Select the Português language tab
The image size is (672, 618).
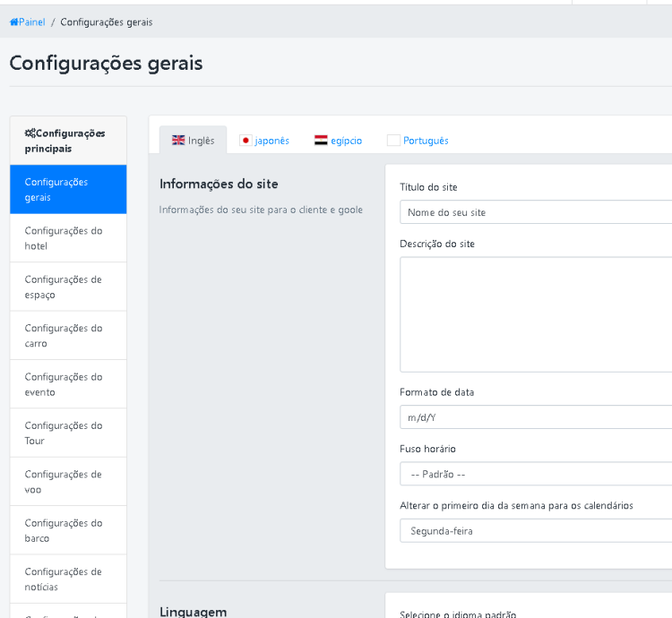426,141
